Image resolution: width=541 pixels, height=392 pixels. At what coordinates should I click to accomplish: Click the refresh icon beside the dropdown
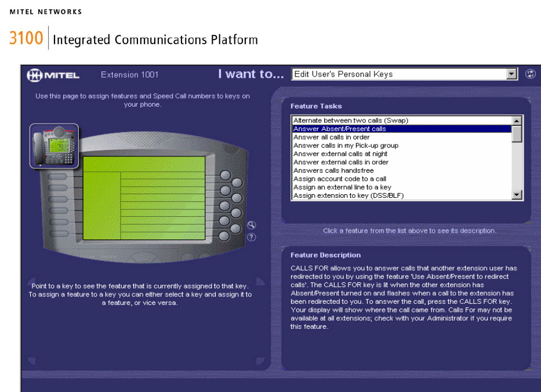531,74
